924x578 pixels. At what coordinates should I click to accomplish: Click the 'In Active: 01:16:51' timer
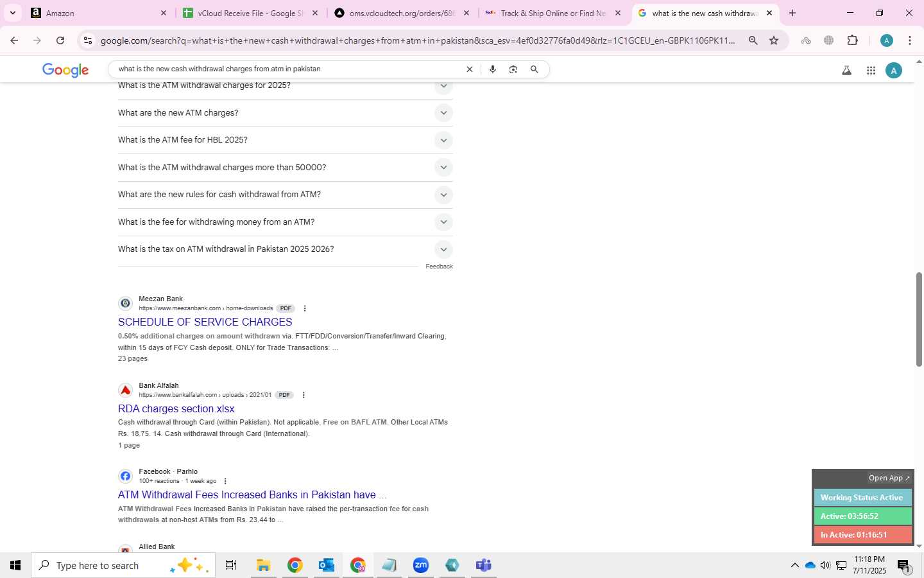click(x=862, y=535)
